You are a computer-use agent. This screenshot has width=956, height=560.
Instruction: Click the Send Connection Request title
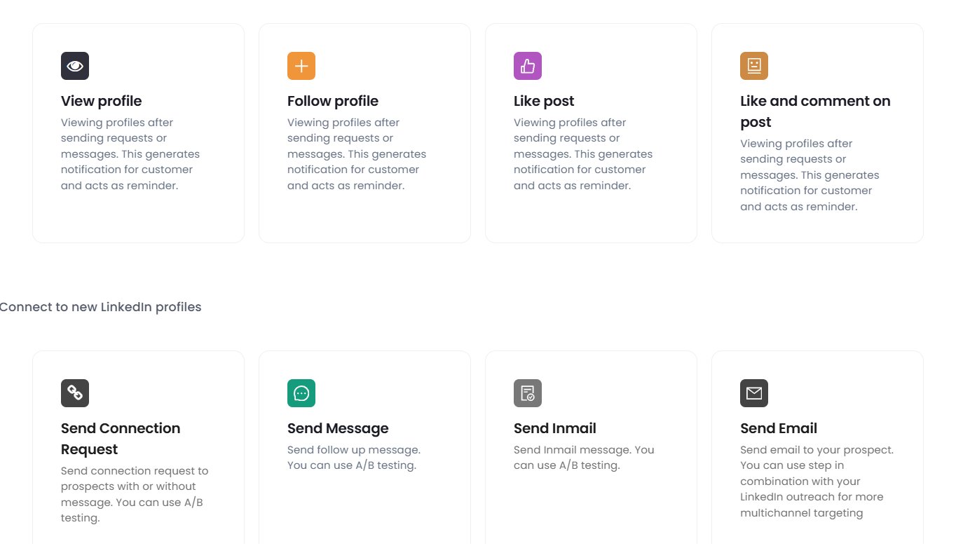click(x=121, y=438)
